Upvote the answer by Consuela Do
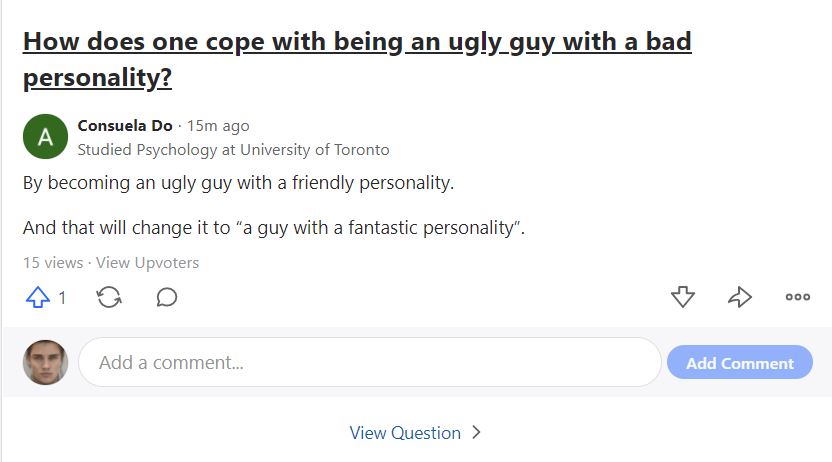The height and width of the screenshot is (462, 832). click(38, 297)
